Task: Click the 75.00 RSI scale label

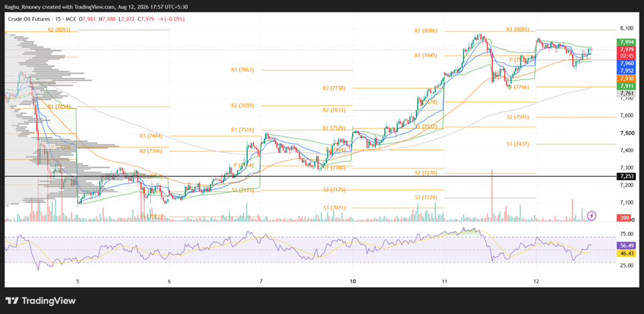Action: (627, 234)
